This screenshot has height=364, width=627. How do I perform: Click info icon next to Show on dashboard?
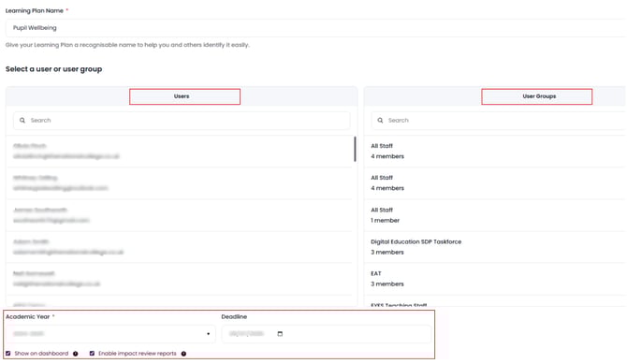[76, 354]
